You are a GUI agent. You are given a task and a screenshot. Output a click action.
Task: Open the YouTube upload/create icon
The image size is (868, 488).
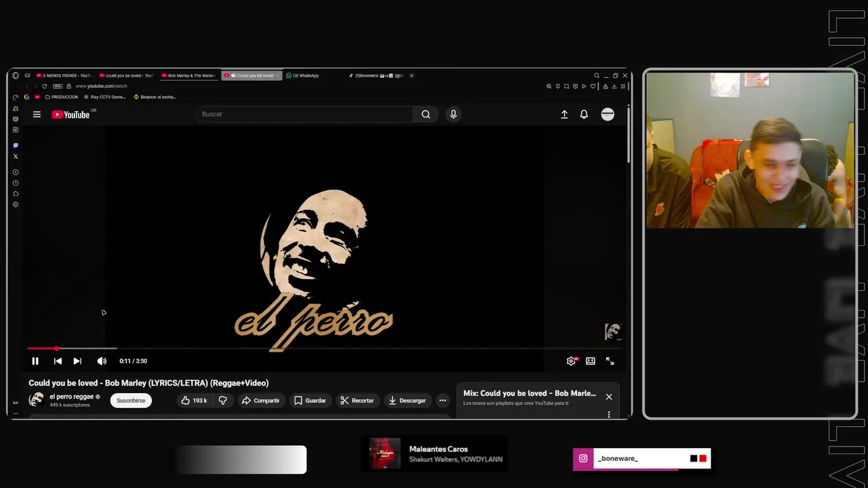(564, 115)
